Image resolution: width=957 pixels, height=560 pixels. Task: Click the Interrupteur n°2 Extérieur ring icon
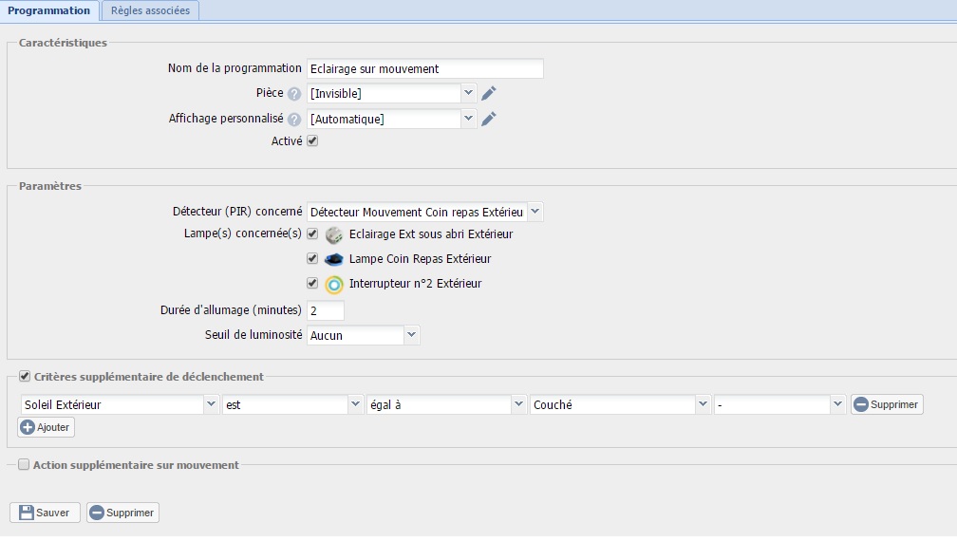(333, 284)
